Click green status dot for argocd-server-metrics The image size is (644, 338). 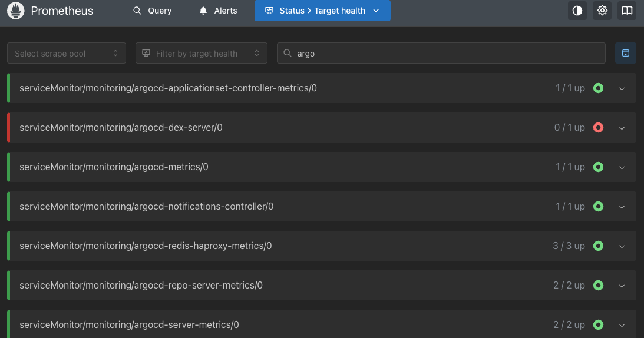pyautogui.click(x=599, y=324)
